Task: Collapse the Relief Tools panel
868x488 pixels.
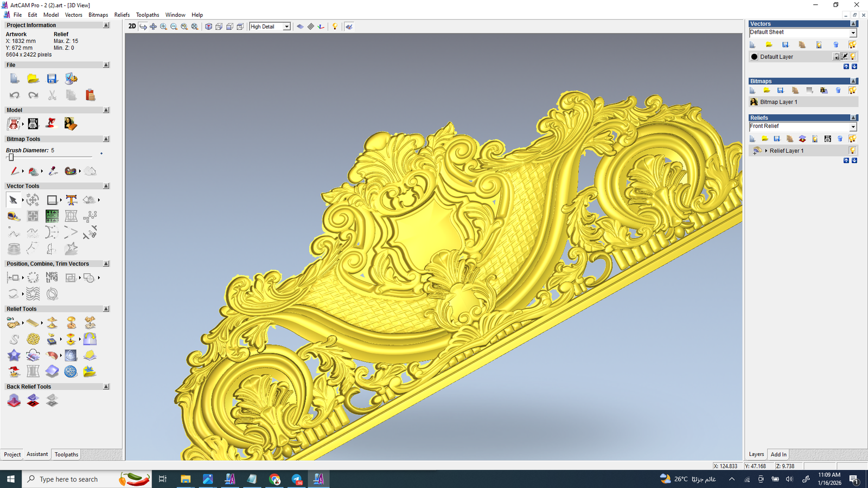Action: coord(106,309)
